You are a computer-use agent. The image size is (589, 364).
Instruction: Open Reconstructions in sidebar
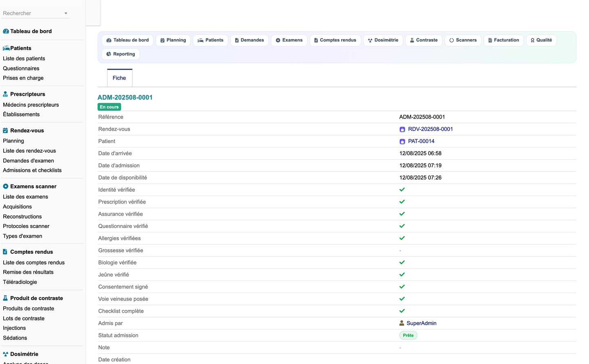(x=22, y=217)
